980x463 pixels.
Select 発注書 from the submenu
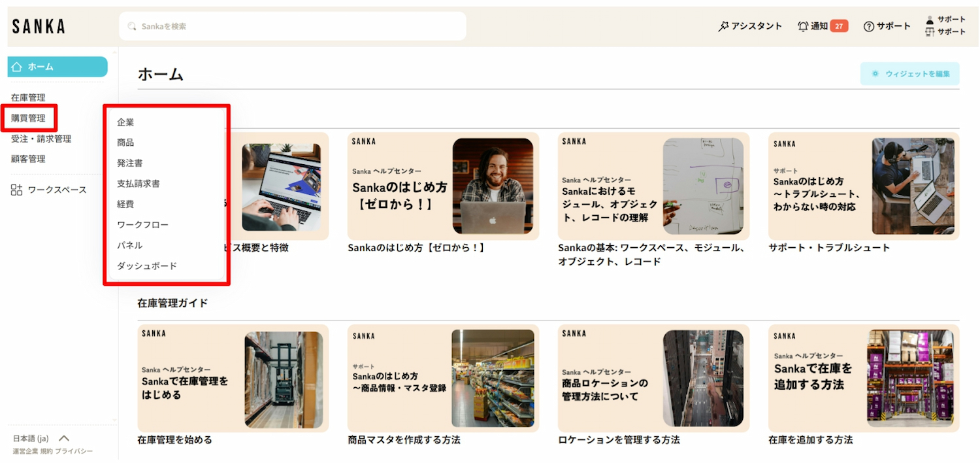click(x=129, y=163)
